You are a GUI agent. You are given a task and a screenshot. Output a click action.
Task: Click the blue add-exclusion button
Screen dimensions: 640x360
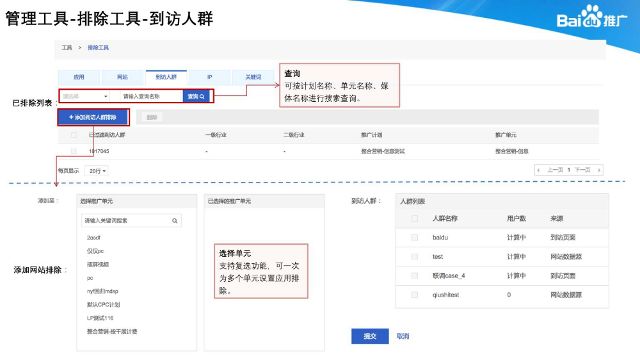(93, 117)
